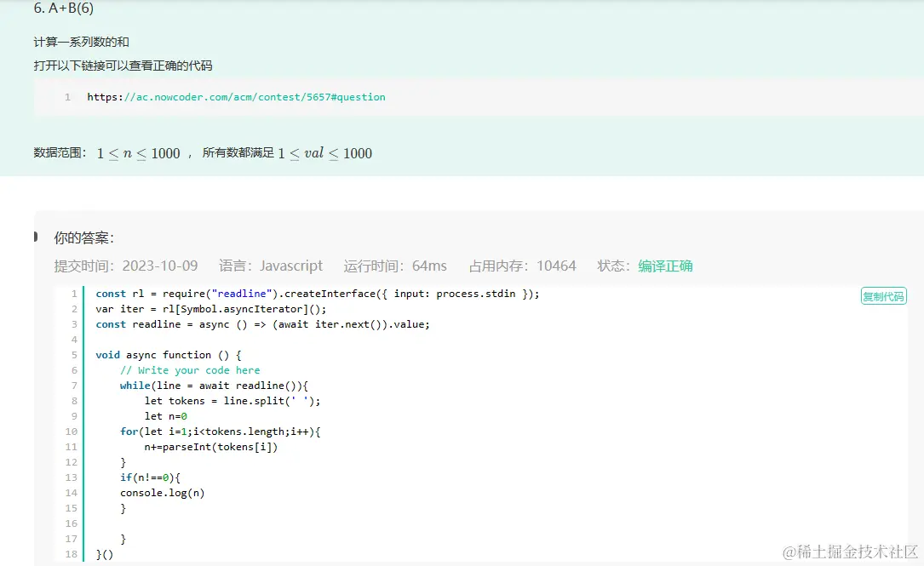924x566 pixels.
Task: Click the 提交时间 2023-10-09 label
Action: tap(126, 266)
